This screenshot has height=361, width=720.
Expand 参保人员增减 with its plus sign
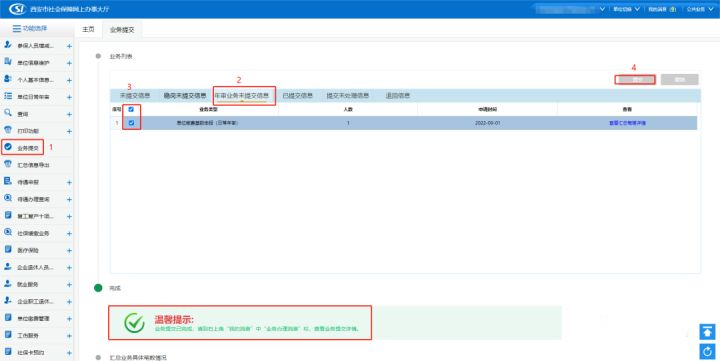pyautogui.click(x=69, y=46)
